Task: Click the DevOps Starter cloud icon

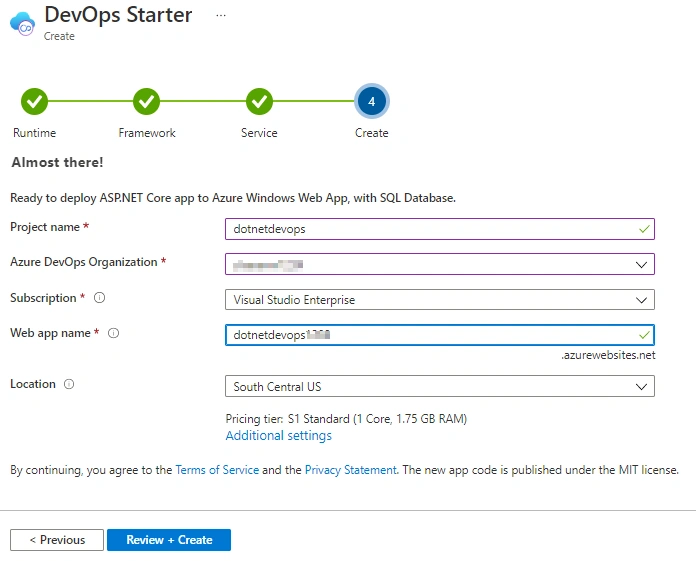Action: [x=22, y=24]
